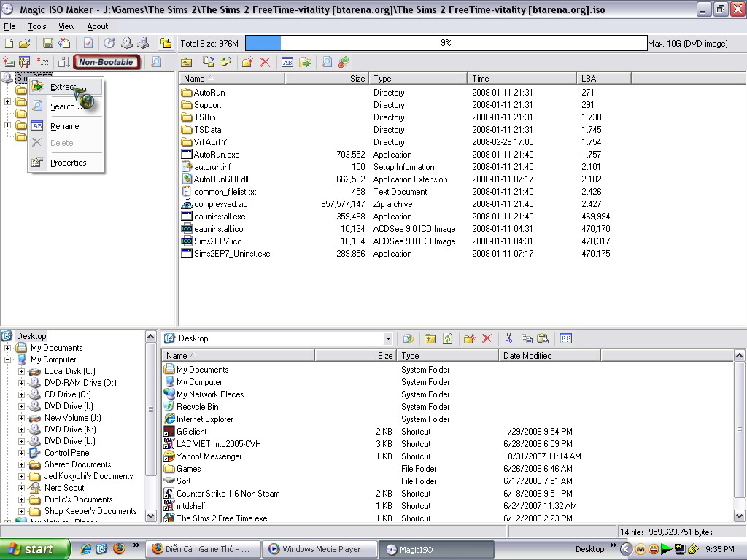The height and width of the screenshot is (560, 747).
Task: Delete selected item with ISO panel red X
Action: [266, 62]
